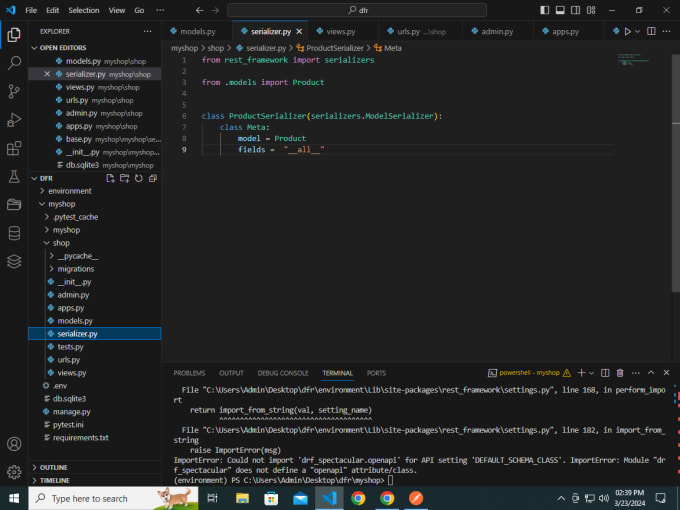
Task: Open the database view in activity bar
Action: click(14, 233)
